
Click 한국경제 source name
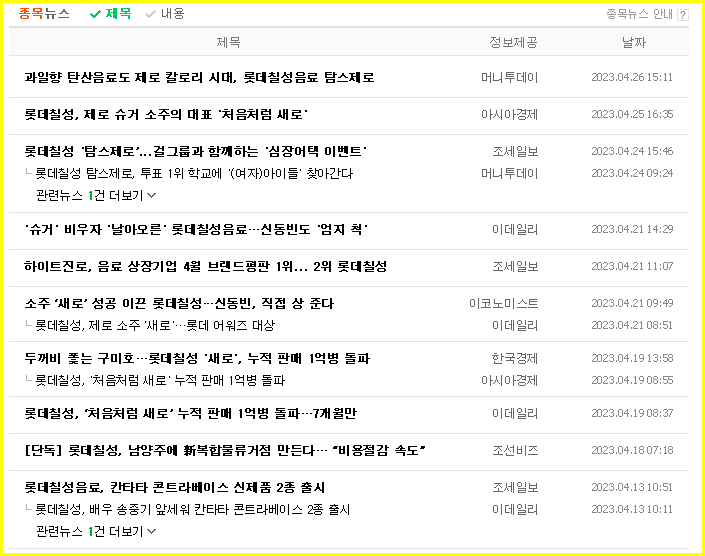pos(515,359)
